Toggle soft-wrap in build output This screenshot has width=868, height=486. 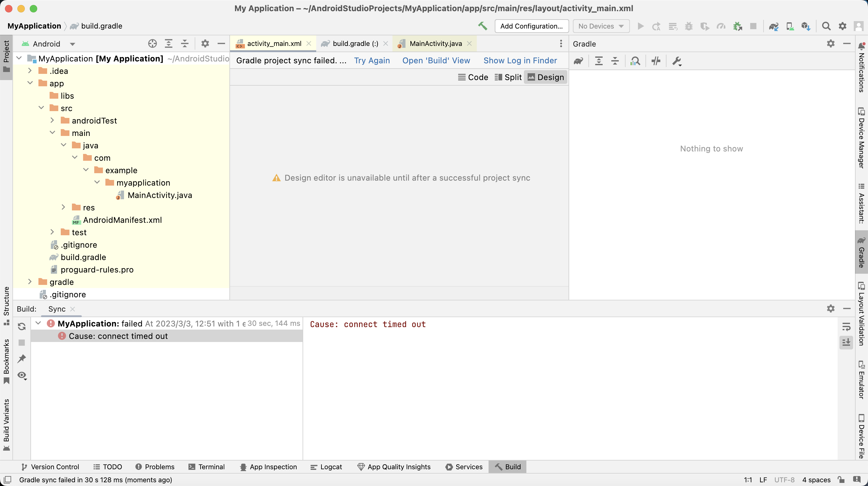pyautogui.click(x=846, y=326)
